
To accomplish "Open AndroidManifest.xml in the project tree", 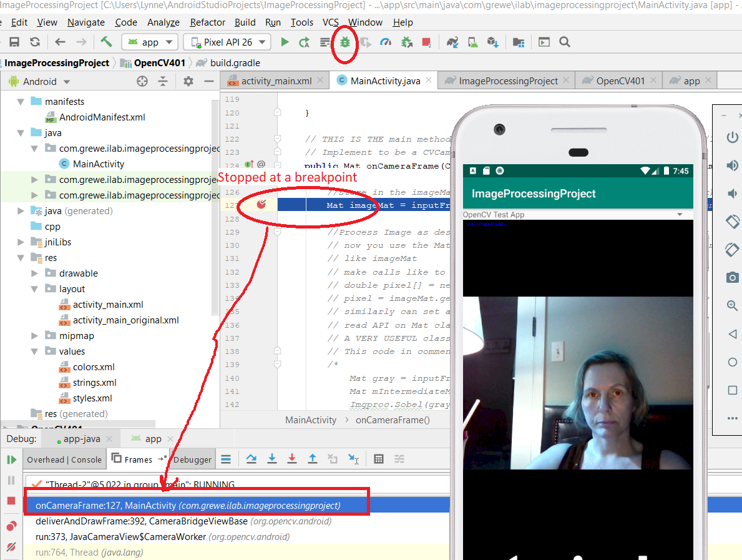I will [x=102, y=117].
